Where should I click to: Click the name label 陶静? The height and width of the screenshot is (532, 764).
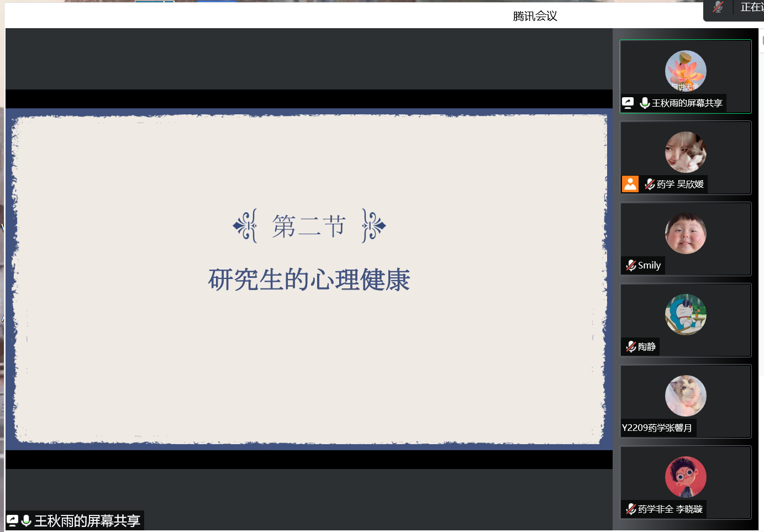tap(647, 346)
